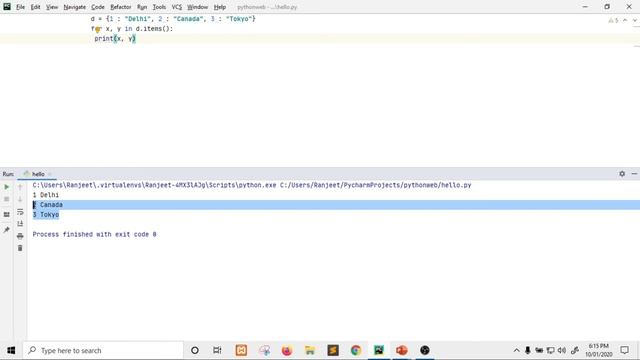This screenshot has width=640, height=360.
Task: Open Sublime Text from the taskbar
Action: (333, 350)
